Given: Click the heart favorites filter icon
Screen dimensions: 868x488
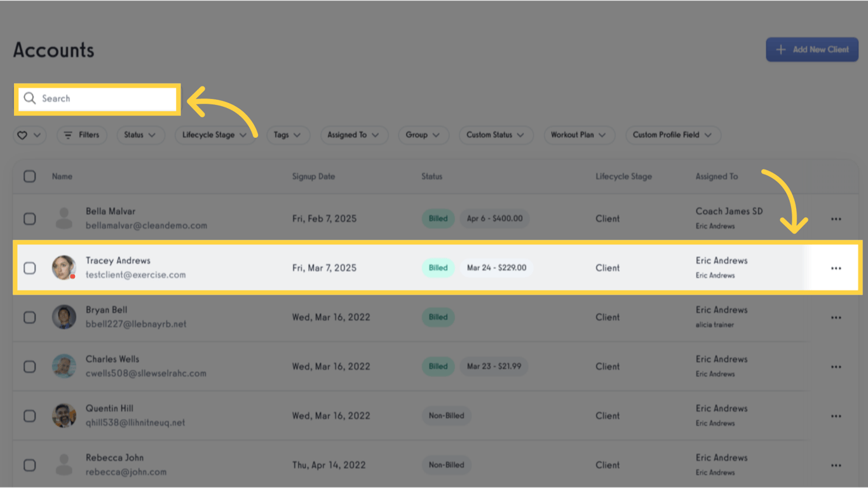Looking at the screenshot, I should [22, 135].
